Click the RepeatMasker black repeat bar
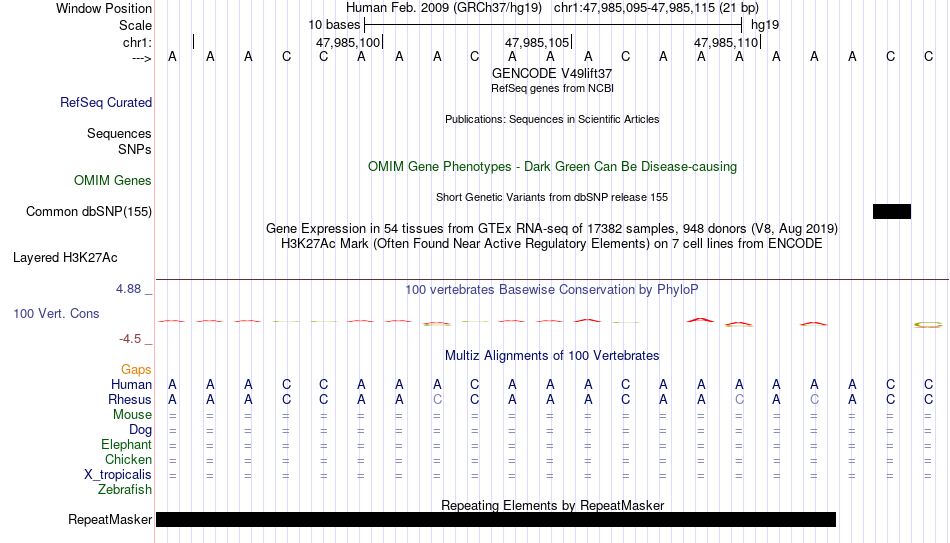 [x=496, y=519]
